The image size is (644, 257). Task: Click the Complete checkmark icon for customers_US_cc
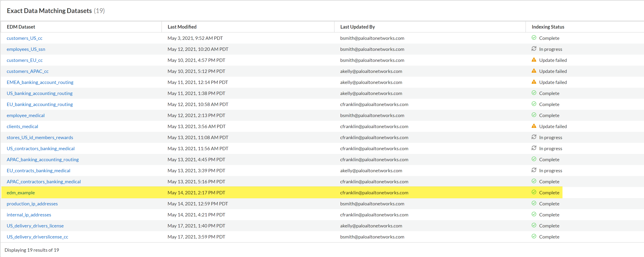click(534, 38)
